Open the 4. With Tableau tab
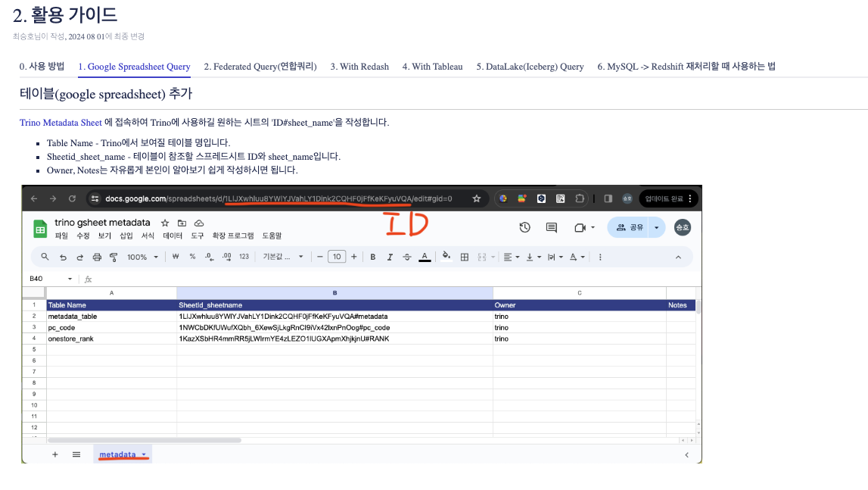Screen dimensions: 868x490 tap(432, 67)
